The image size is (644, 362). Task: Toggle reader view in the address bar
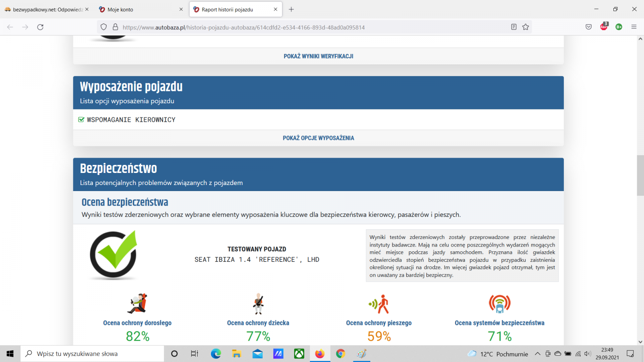point(514,27)
